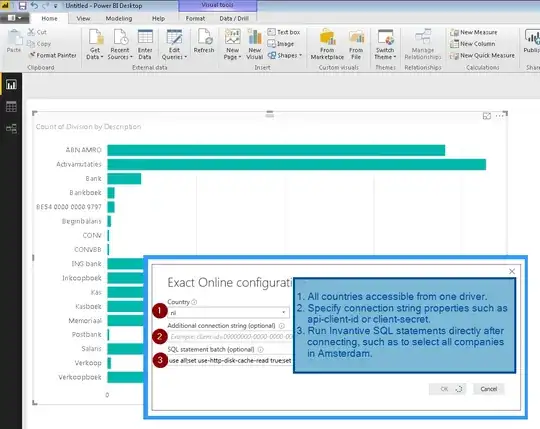Import custom visual From File
This screenshot has height=429, width=540.
[x=356, y=44]
